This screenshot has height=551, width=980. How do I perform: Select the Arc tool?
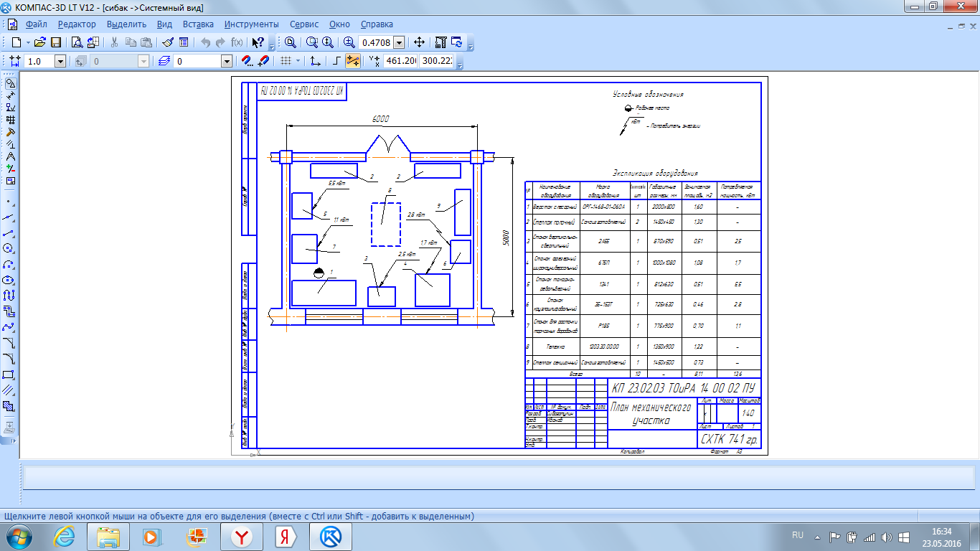click(9, 264)
